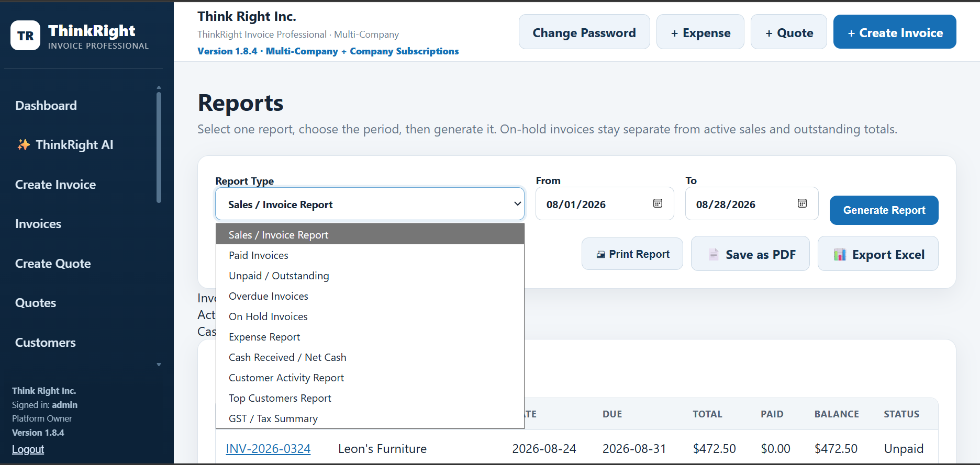This screenshot has width=980, height=465.
Task: Save the report as PDF
Action: tap(750, 254)
